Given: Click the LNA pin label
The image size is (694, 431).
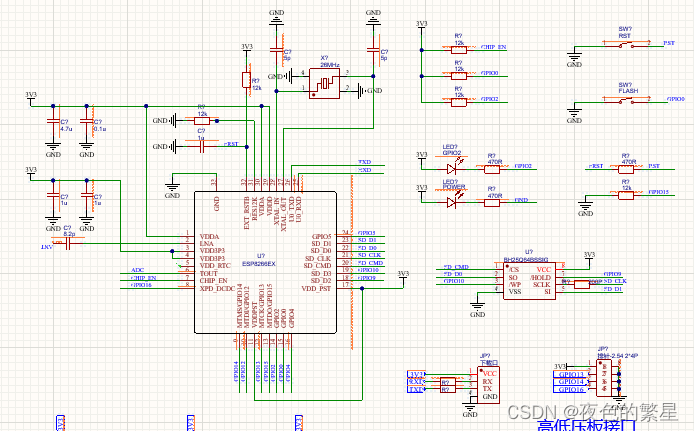Looking at the screenshot, I should pyautogui.click(x=207, y=243).
